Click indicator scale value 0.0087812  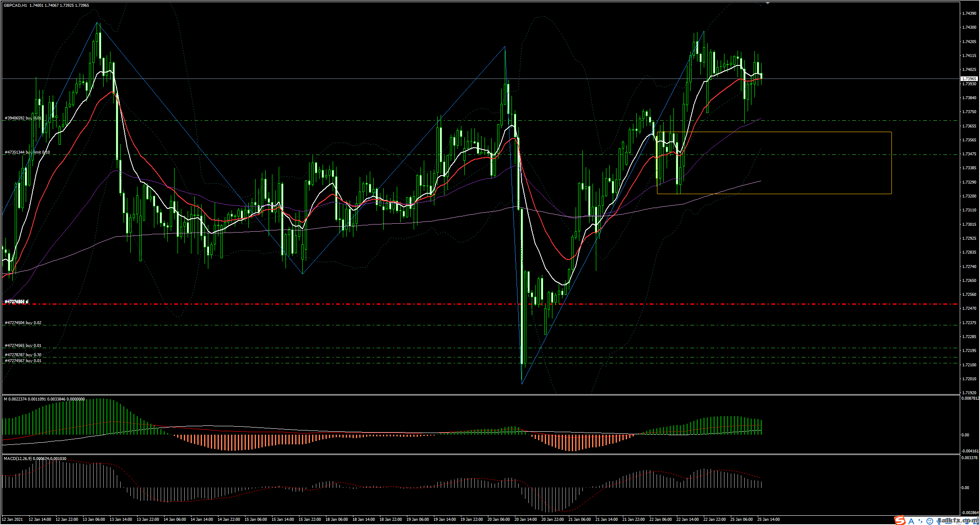(970, 398)
